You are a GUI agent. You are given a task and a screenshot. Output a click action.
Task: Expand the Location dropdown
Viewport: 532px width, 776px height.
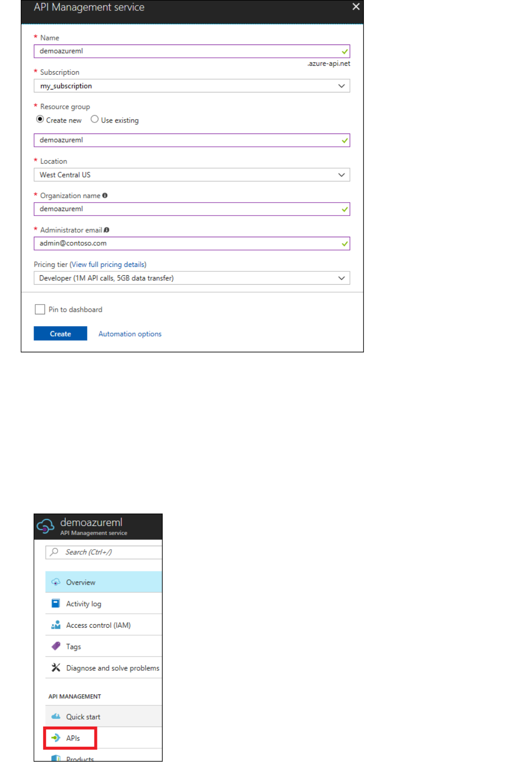pyautogui.click(x=192, y=175)
